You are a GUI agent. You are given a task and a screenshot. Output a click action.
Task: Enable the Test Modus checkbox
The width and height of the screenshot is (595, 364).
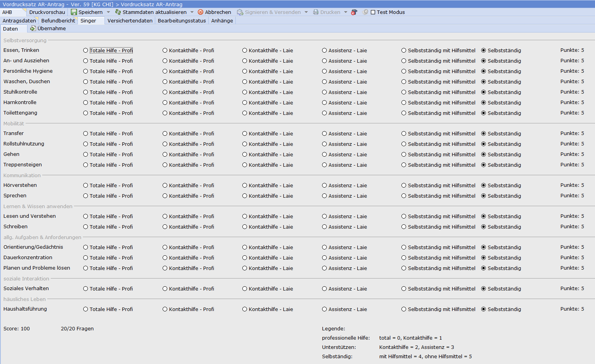point(373,12)
